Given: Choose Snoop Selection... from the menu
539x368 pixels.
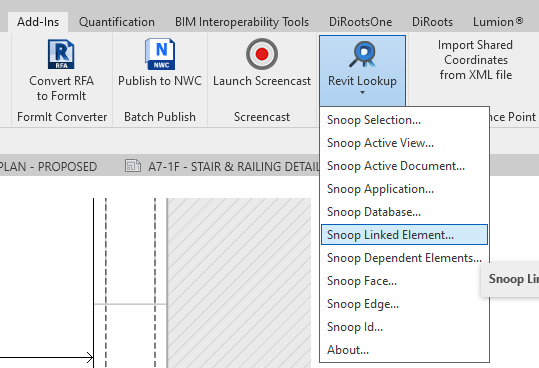Looking at the screenshot, I should pos(405,120).
